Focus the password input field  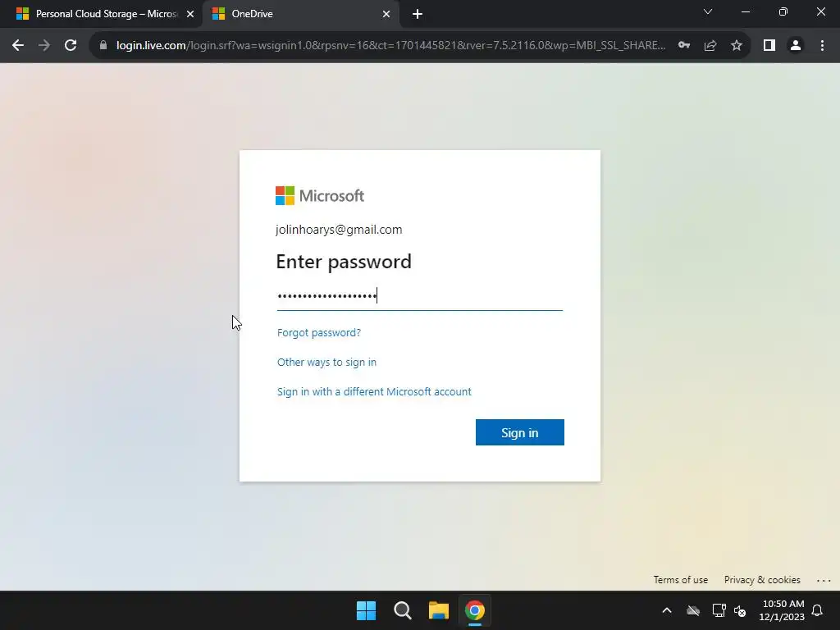419,295
